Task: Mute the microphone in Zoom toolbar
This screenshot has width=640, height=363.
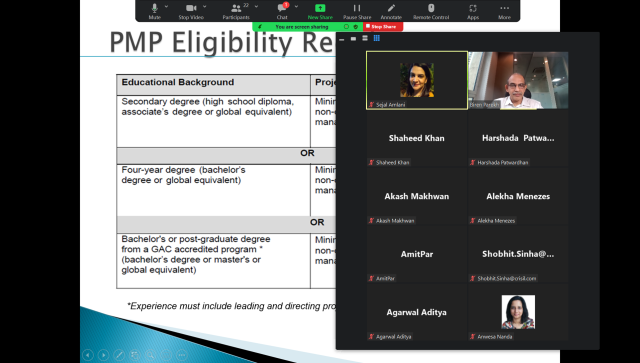Action: click(154, 11)
